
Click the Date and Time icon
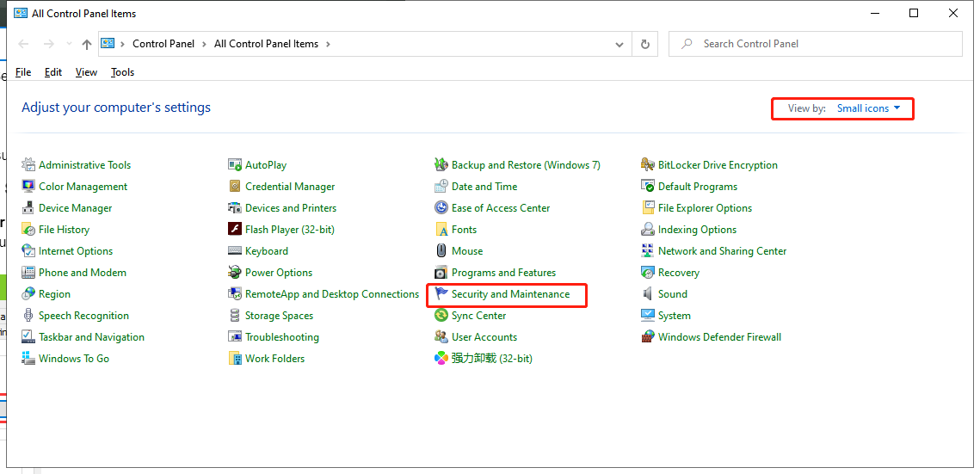(441, 186)
